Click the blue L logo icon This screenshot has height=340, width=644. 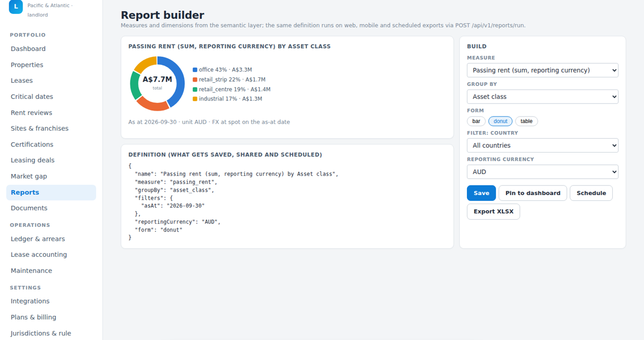coord(16,6)
